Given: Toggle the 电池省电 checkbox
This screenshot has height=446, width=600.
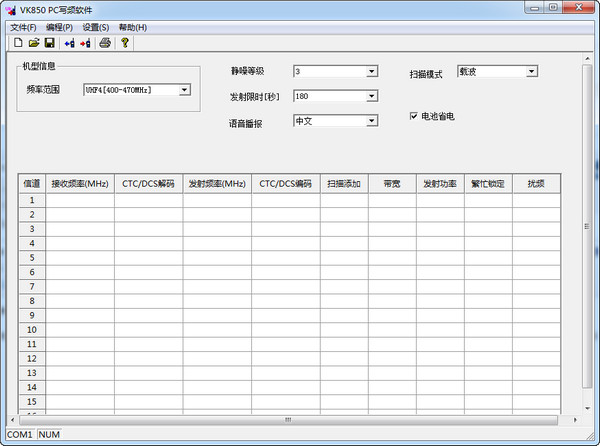Looking at the screenshot, I should point(413,116).
